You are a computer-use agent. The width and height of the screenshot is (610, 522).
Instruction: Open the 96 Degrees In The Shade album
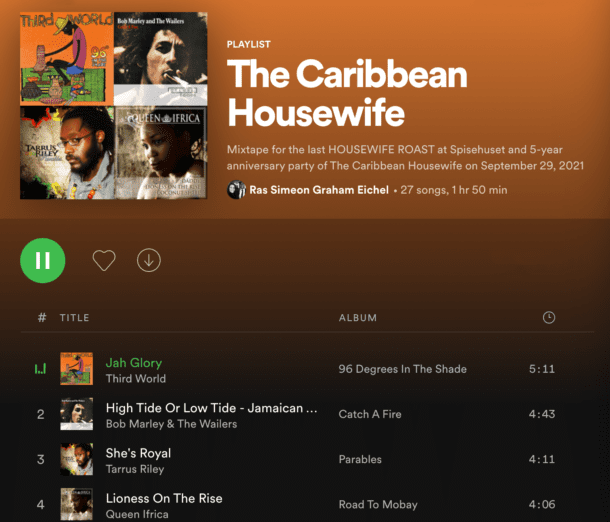(402, 369)
